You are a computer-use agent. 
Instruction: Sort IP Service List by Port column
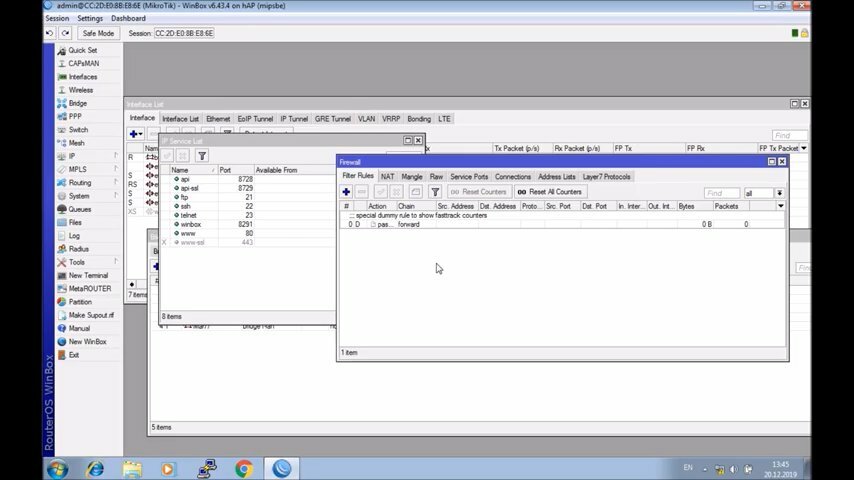pyautogui.click(x=235, y=170)
